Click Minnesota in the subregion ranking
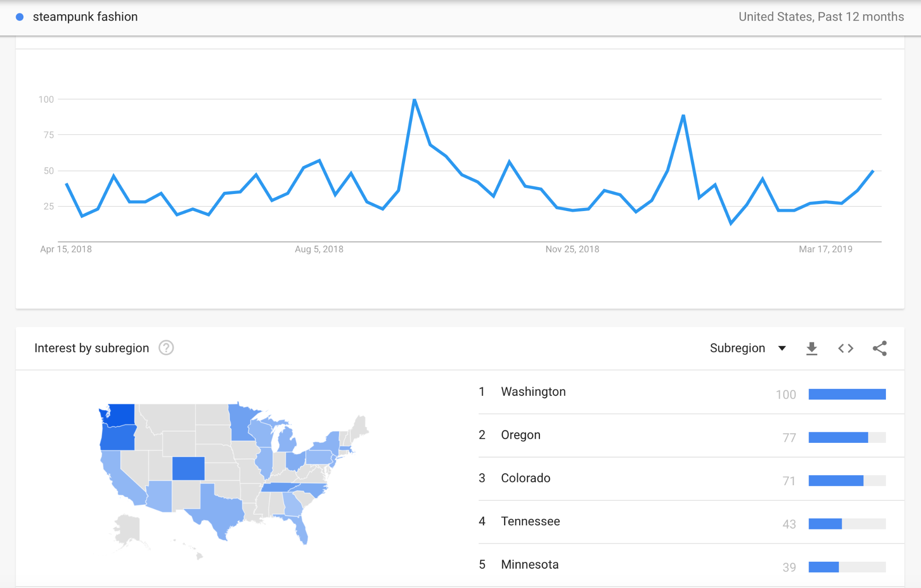The width and height of the screenshot is (921, 588). [x=529, y=564]
